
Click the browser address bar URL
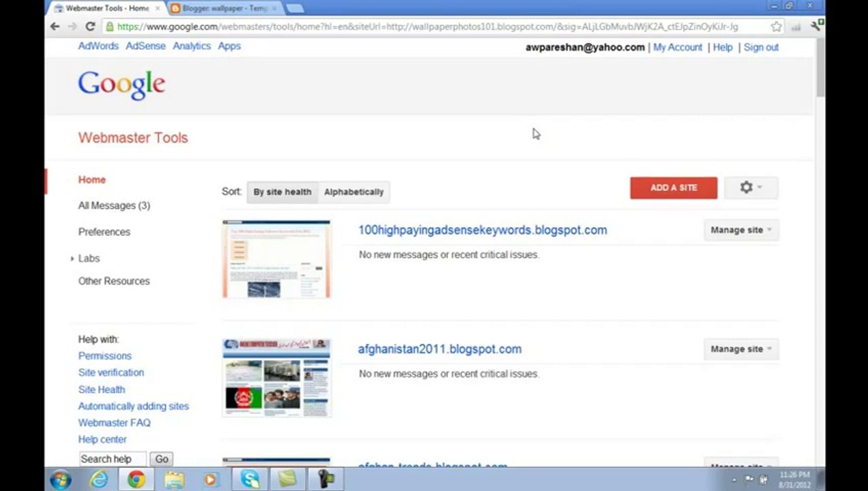[x=427, y=27]
